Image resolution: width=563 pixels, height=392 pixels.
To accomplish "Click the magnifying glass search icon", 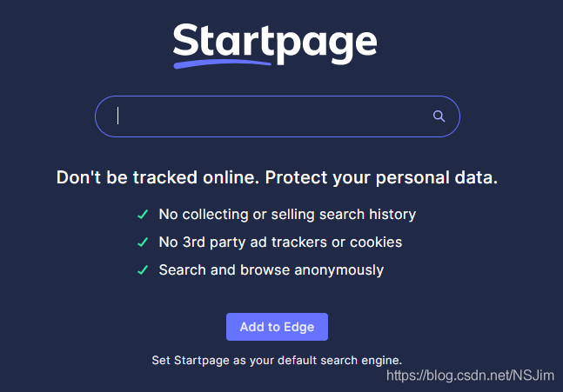I will pyautogui.click(x=439, y=116).
